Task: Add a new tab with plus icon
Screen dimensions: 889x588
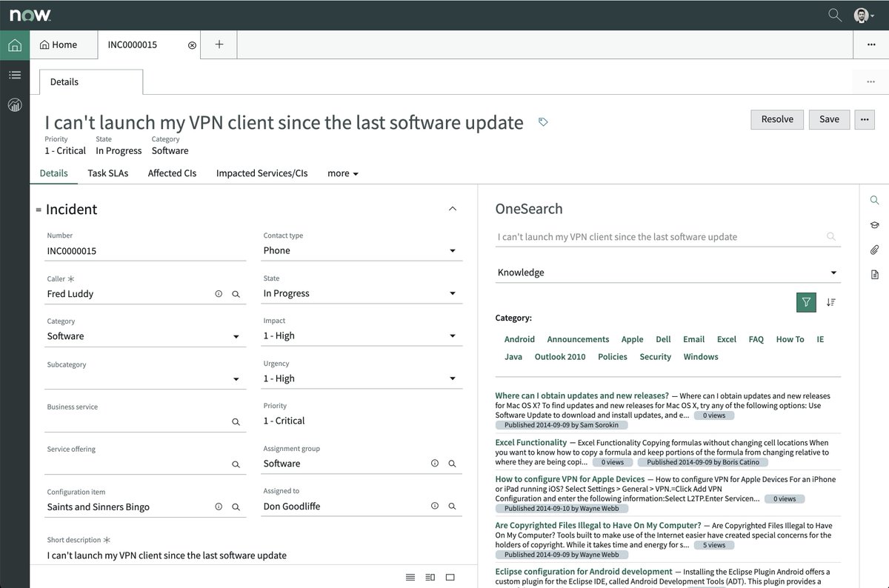Action: pos(219,44)
